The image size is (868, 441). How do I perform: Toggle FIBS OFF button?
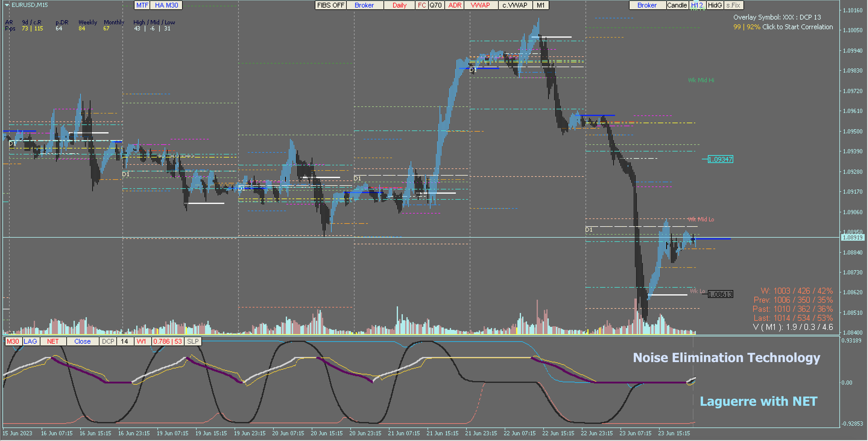[x=330, y=5]
